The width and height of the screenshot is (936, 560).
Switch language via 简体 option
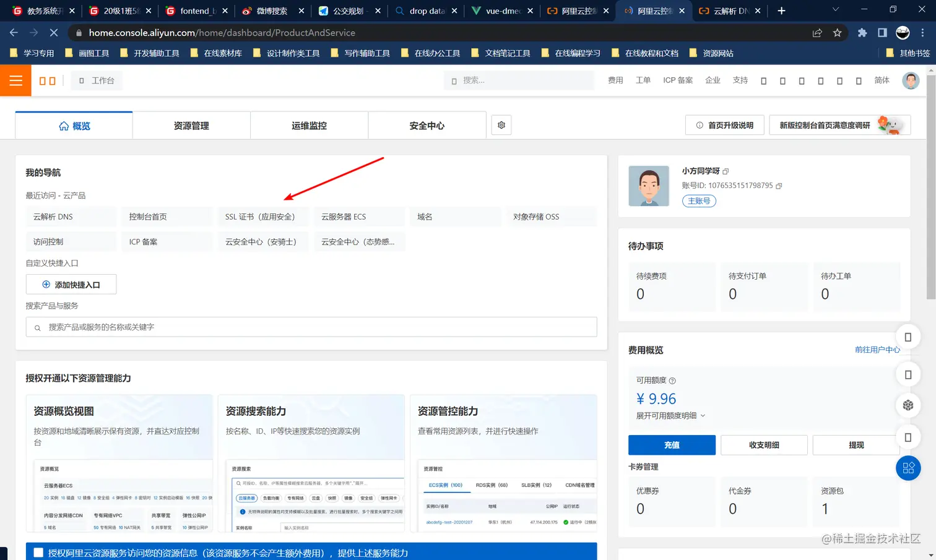coord(882,80)
